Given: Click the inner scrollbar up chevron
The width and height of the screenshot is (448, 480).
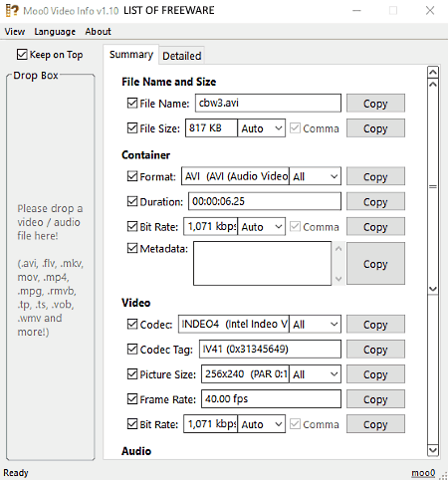Looking at the screenshot, I should click(433, 85).
